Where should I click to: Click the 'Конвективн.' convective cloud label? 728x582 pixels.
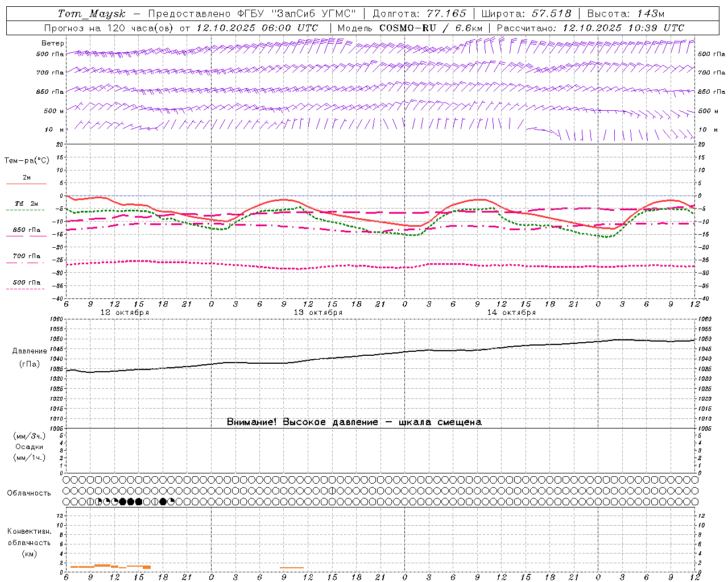(29, 531)
